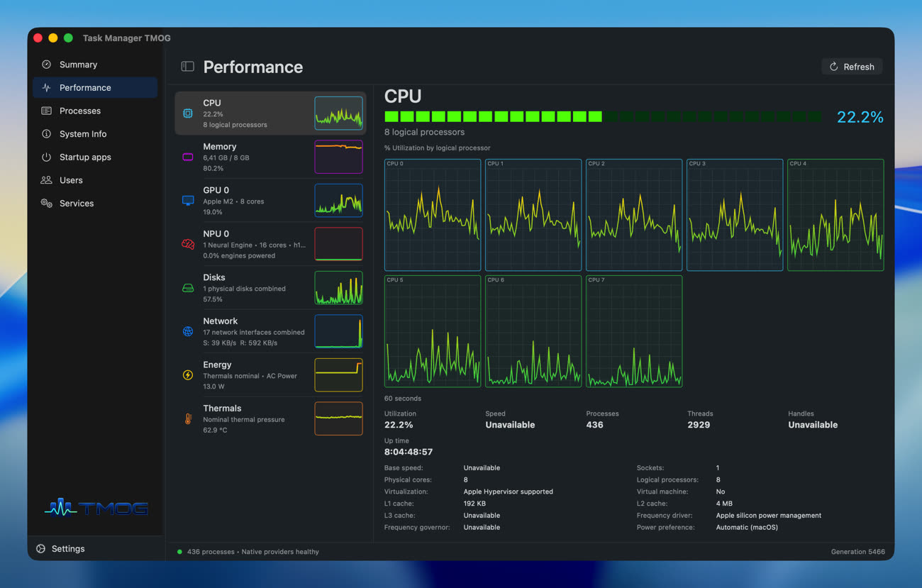Click the NPU 0 brain icon
The image size is (922, 588).
188,245
